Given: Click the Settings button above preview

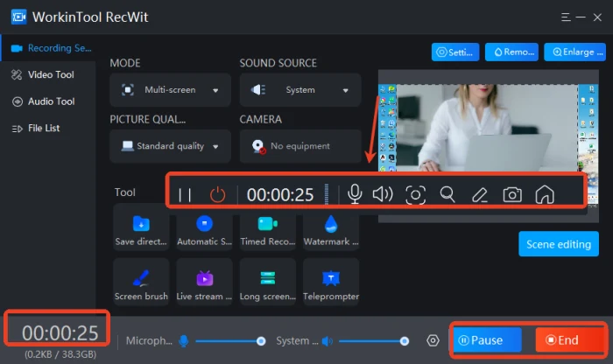Looking at the screenshot, I should (455, 52).
